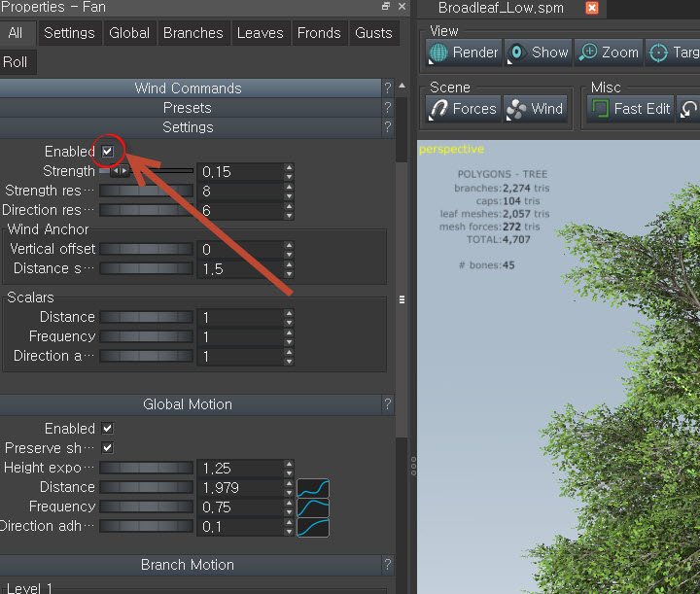Open the Global Motion help question mark
700x594 pixels.
pos(388,404)
